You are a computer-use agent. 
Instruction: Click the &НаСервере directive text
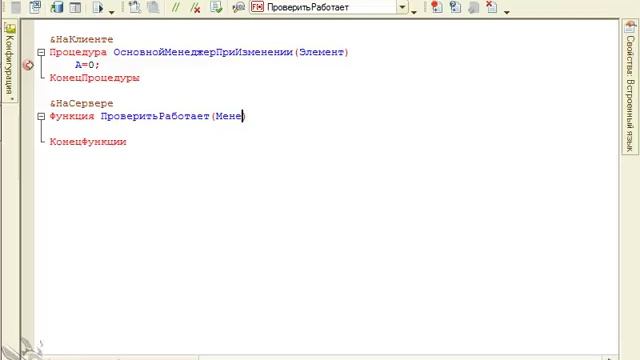[x=82, y=104]
